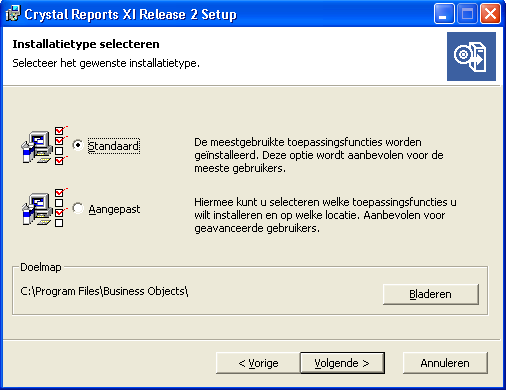Click the C:\Program Files\Business Objects\ path text
The height and width of the screenshot is (390, 506).
coord(104,291)
